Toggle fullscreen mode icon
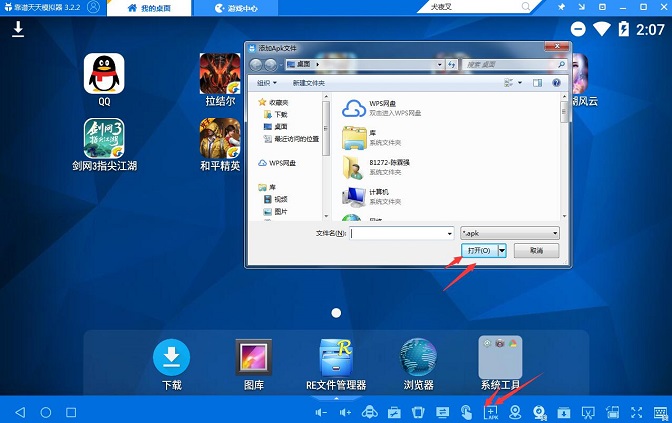The height and width of the screenshot is (423, 672). pos(636,412)
